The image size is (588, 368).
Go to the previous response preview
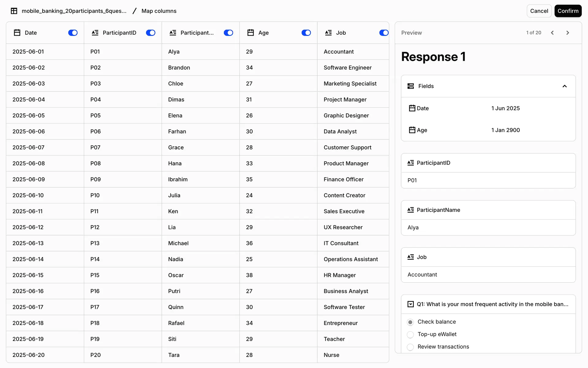552,33
